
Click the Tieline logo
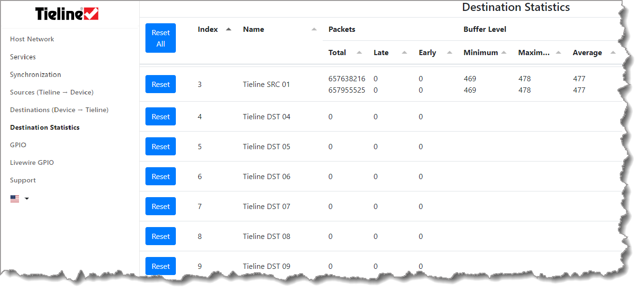[x=67, y=14]
